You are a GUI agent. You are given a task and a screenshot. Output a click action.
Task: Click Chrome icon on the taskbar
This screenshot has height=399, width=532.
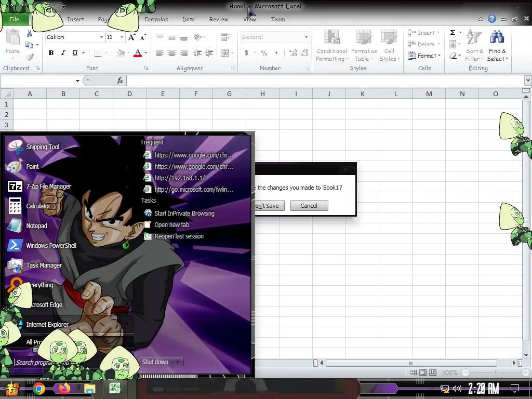click(38, 388)
